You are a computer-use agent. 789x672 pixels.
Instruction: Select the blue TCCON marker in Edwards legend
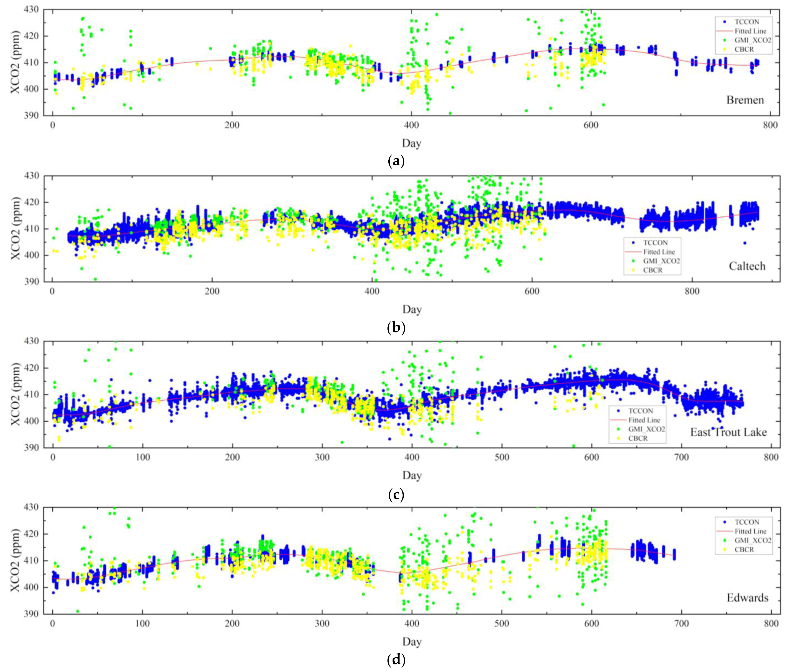click(x=725, y=522)
